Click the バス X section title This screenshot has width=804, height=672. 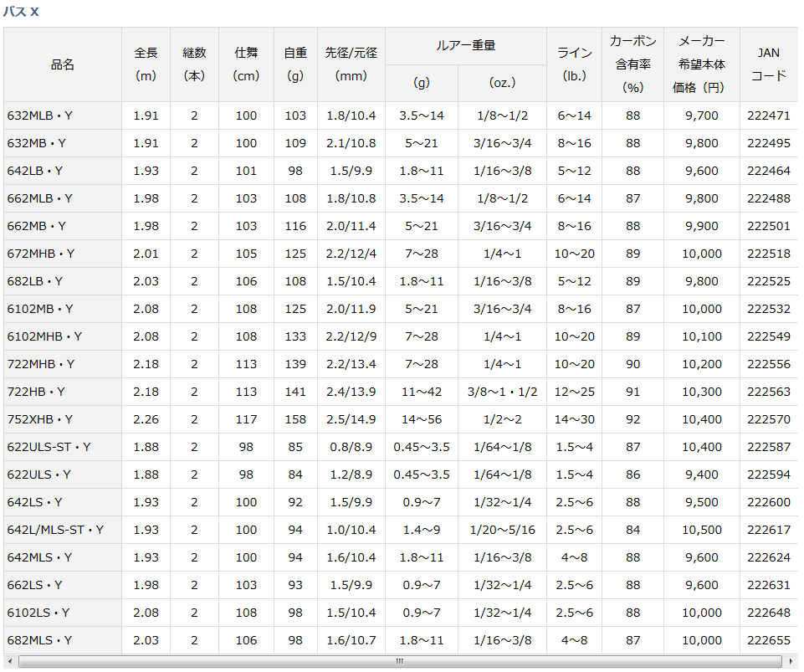(21, 13)
